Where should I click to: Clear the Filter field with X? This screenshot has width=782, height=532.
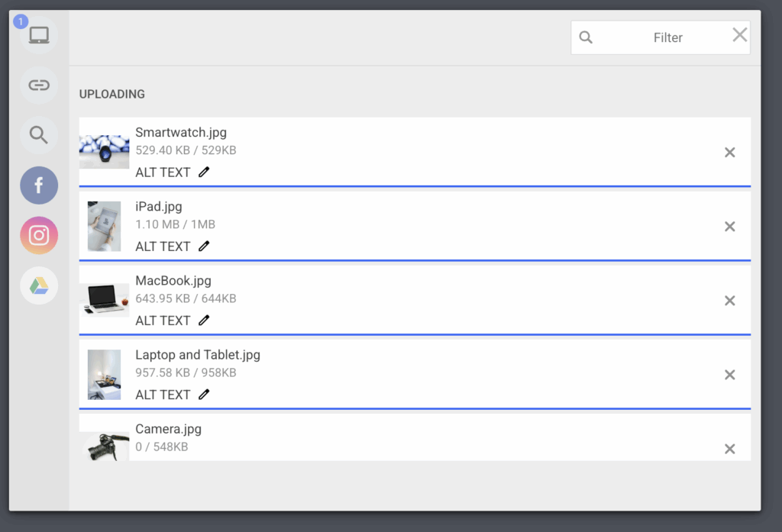(739, 35)
